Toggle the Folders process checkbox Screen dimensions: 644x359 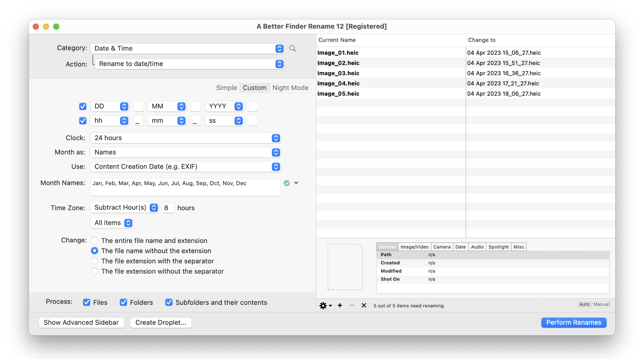click(x=123, y=302)
